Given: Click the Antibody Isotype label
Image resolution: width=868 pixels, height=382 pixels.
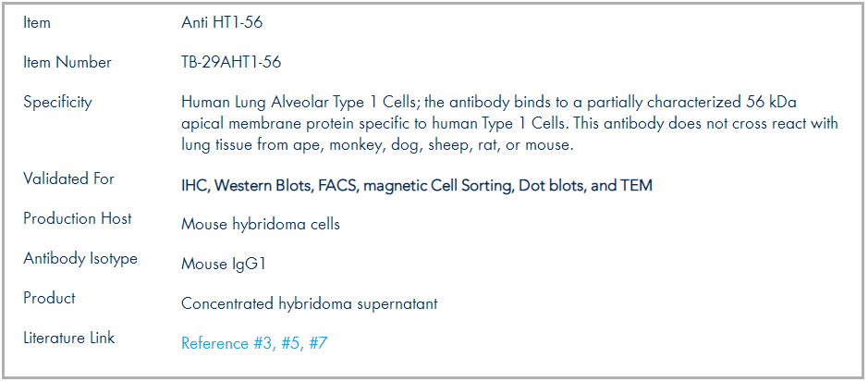Looking at the screenshot, I should pos(80,259).
